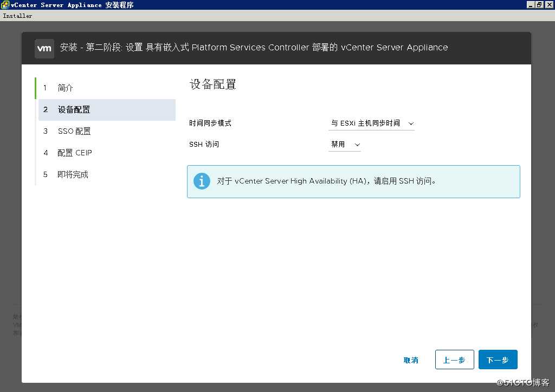Select step 3 SSO 配置
555x392 pixels.
[x=107, y=131]
